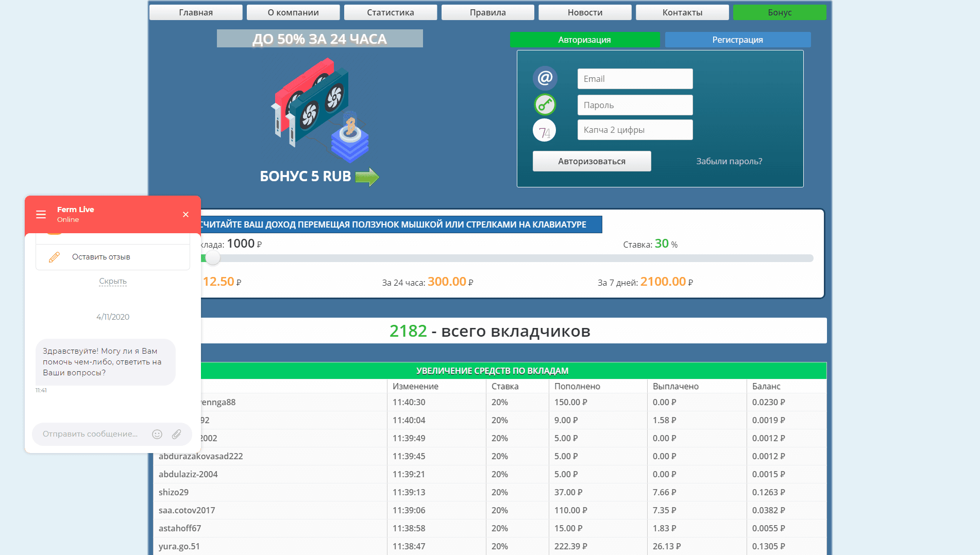The height and width of the screenshot is (555, 980).
Task: Switch to the Регистрация tab
Action: (x=737, y=40)
